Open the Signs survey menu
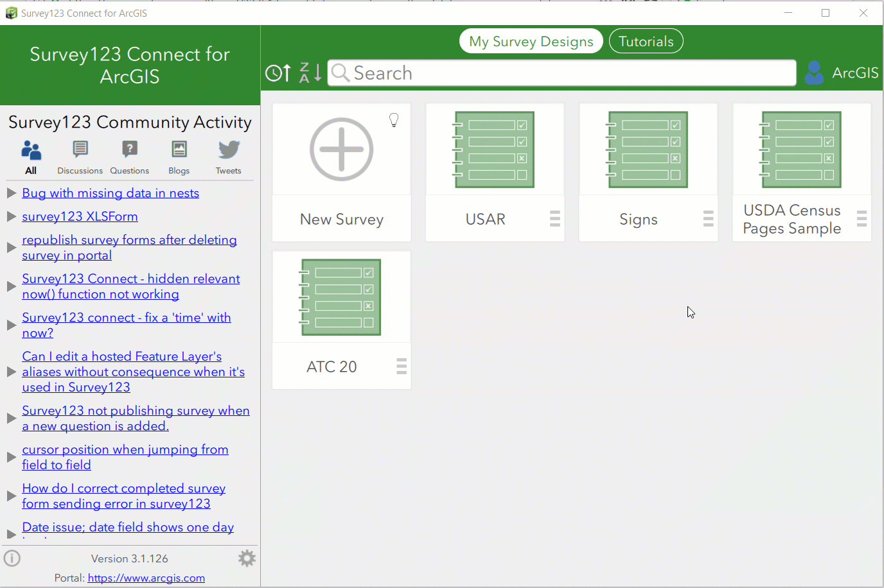 pyautogui.click(x=709, y=219)
